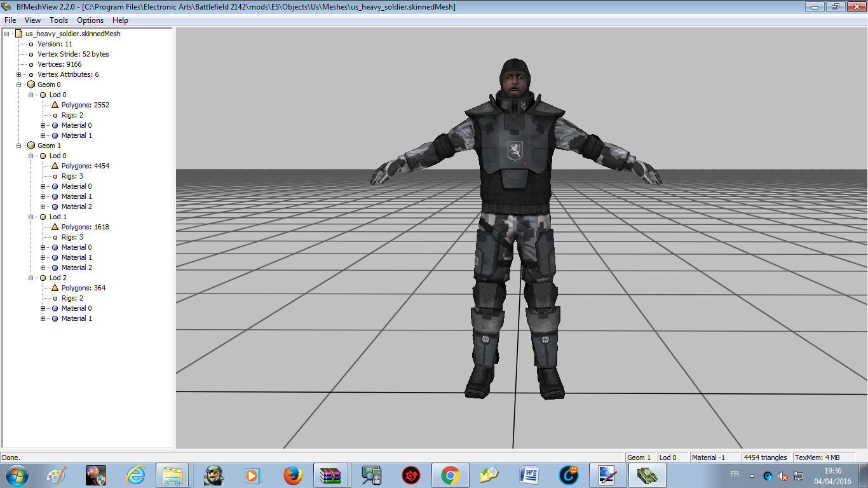Viewport: 868px width, 488px height.
Task: Select the Version: 11 row
Action: (55, 44)
